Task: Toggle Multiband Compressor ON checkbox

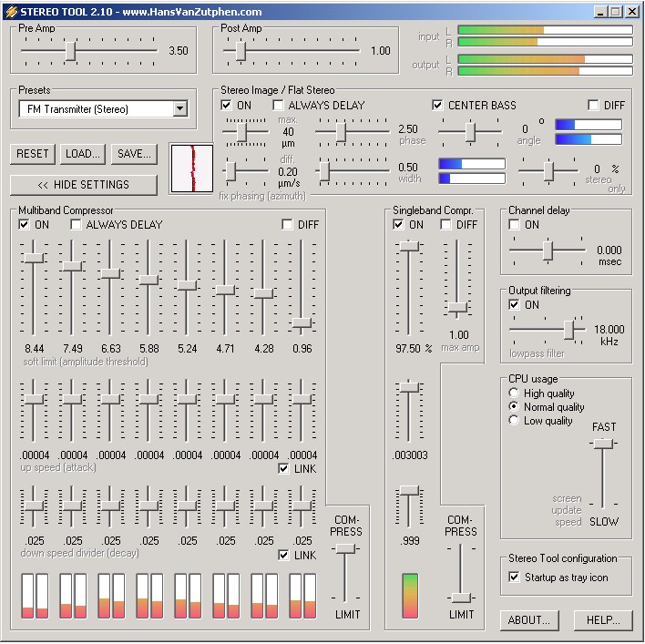Action: tap(24, 225)
